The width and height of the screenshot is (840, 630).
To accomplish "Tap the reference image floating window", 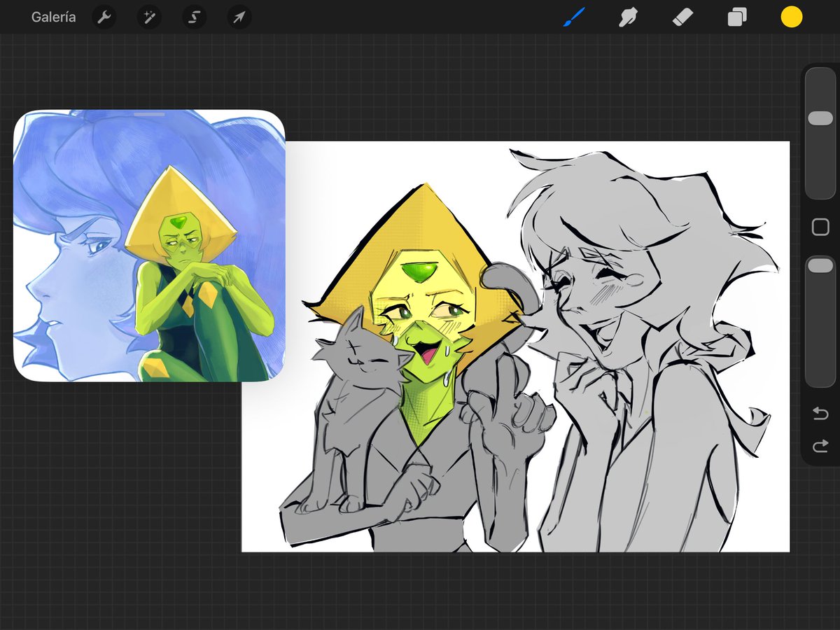I will (x=149, y=246).
